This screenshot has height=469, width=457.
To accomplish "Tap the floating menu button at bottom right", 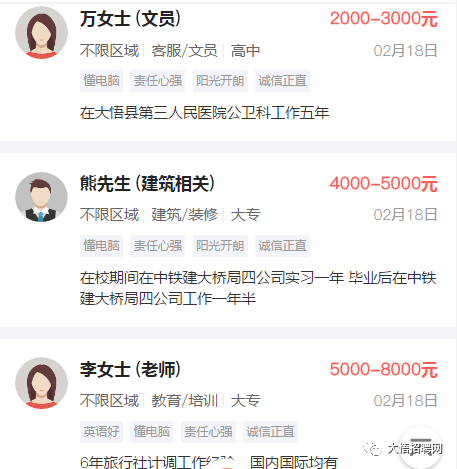I will pos(421,447).
